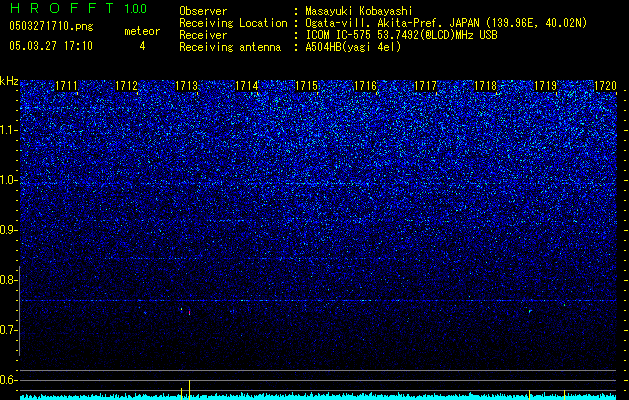This screenshot has height=400, width=629.
Task: Select the observer name Masayuki Kobayashi
Action: (359, 11)
